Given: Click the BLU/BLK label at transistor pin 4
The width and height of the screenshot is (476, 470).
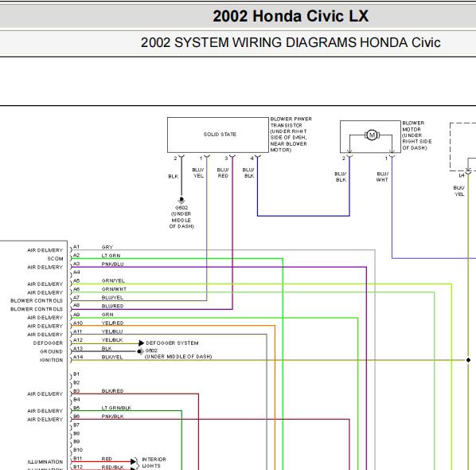Looking at the screenshot, I should tap(248, 173).
